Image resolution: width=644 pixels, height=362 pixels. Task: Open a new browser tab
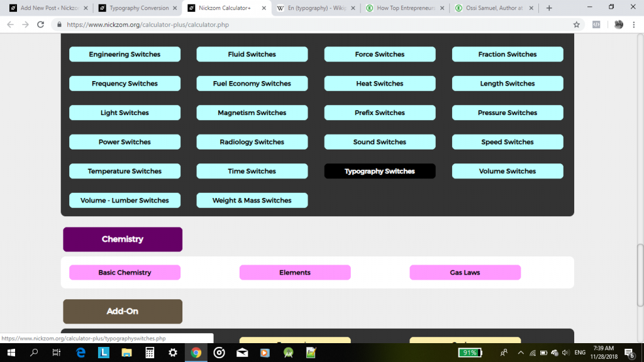coord(549,8)
